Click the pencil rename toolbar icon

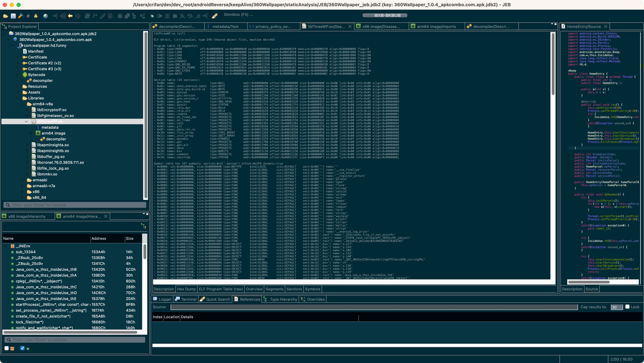(103, 16)
